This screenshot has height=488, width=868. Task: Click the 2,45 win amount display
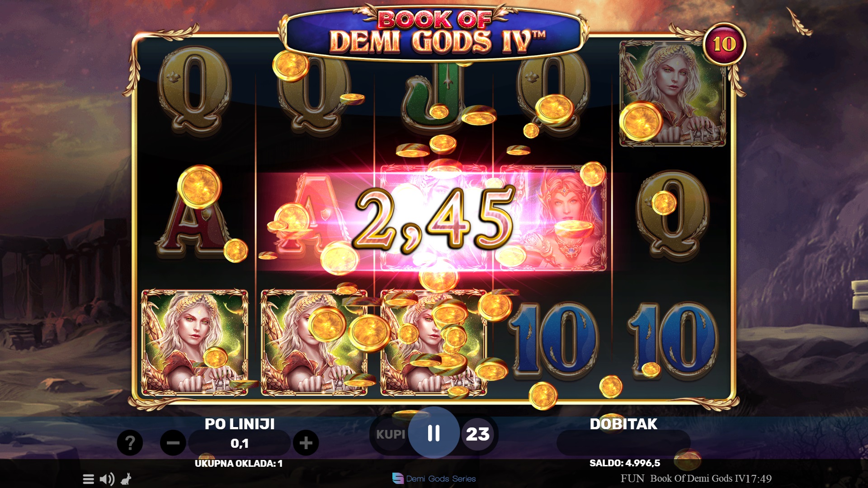435,219
